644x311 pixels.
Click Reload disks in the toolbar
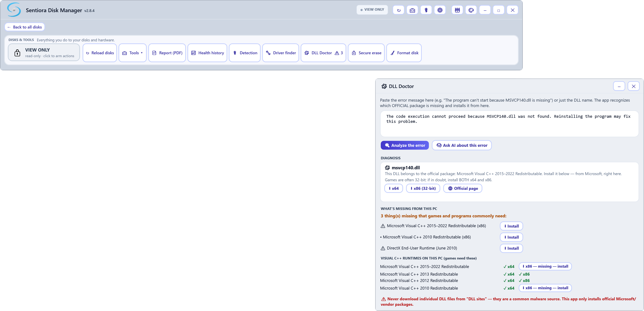(100, 53)
